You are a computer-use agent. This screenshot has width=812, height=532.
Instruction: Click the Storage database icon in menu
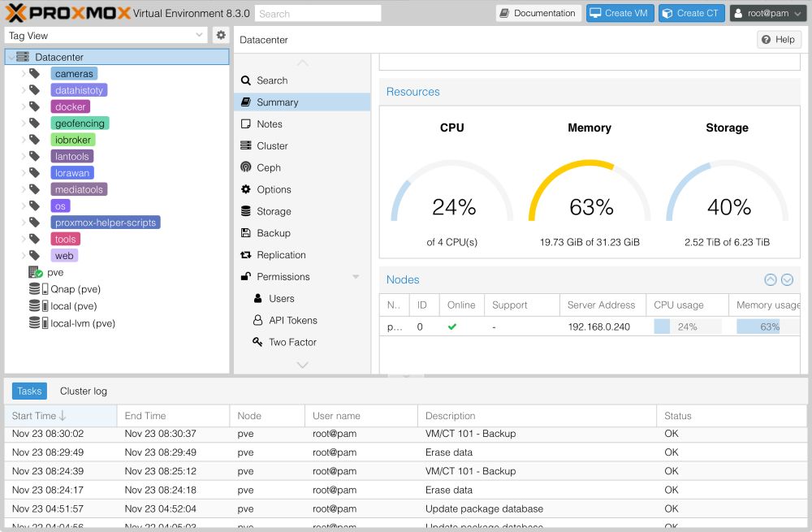pyautogui.click(x=246, y=211)
